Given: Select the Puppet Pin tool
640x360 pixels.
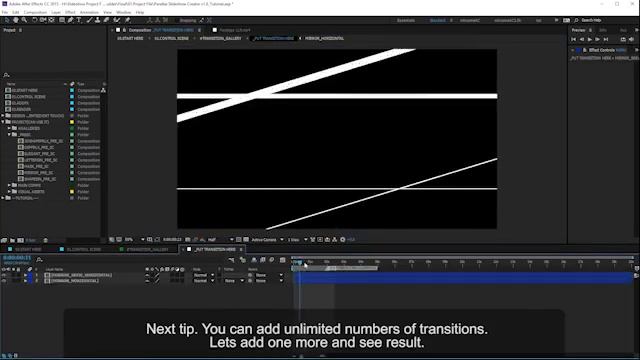Looking at the screenshot, I should (127, 20).
